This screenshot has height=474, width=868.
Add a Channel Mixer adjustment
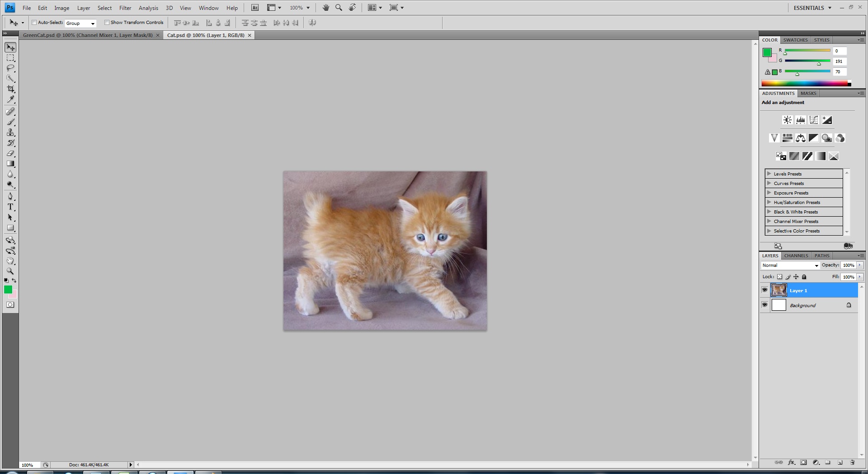(x=840, y=138)
